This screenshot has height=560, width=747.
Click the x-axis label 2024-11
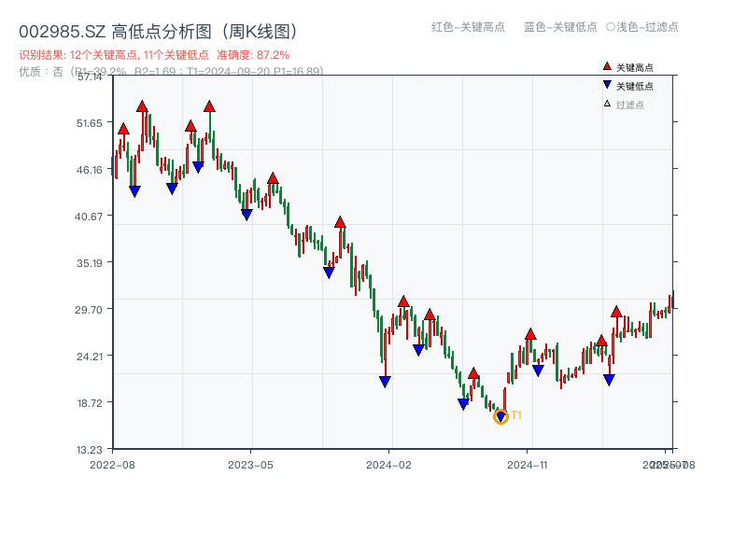[528, 465]
